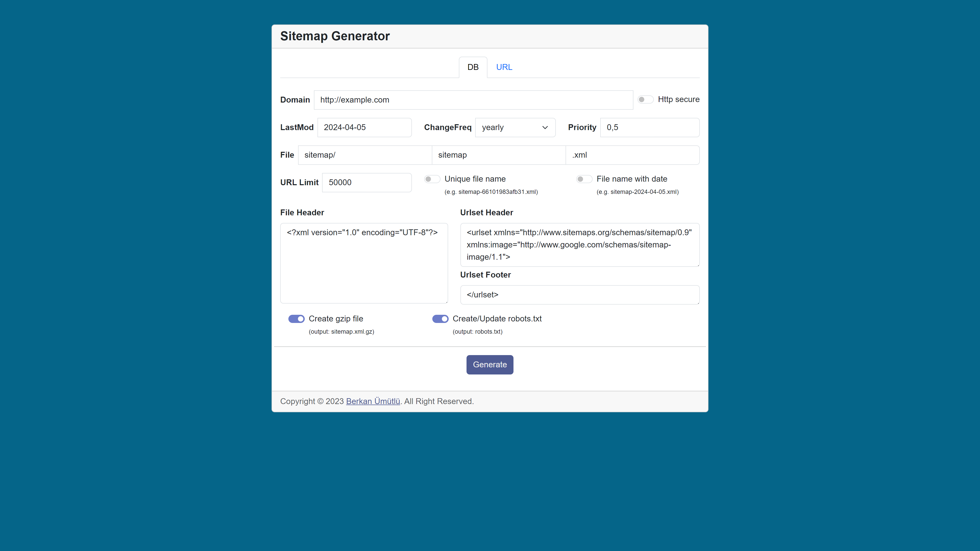Click the Domain input field
The height and width of the screenshot is (551, 980).
473,99
